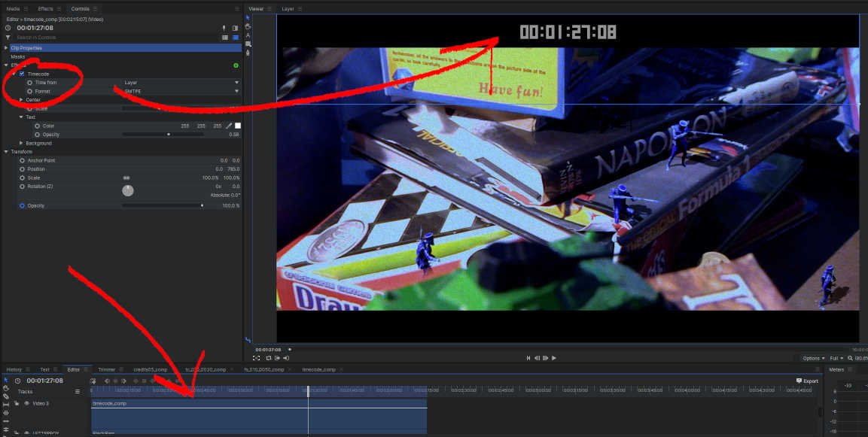Select the arrow Selection tool in the Viewer toolbar
The width and height of the screenshot is (868, 437).
(x=248, y=18)
